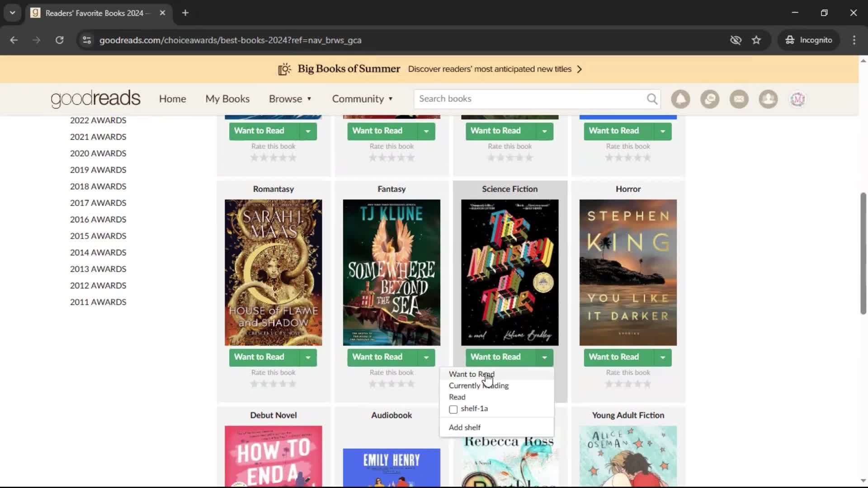Open Somewhere Beyond the Sea cover
This screenshot has width=868, height=488.
(x=392, y=272)
